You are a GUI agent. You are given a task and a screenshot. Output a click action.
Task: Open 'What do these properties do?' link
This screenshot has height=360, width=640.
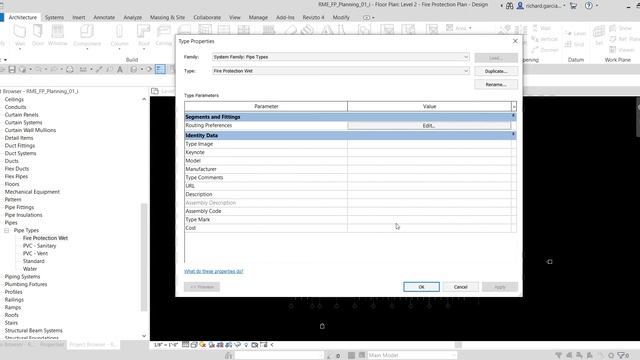[x=213, y=271]
